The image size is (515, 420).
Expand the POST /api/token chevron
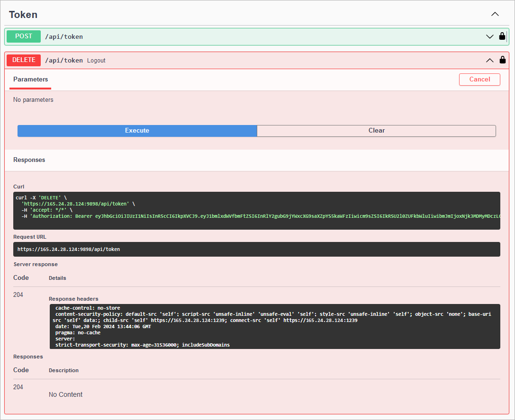coord(489,36)
